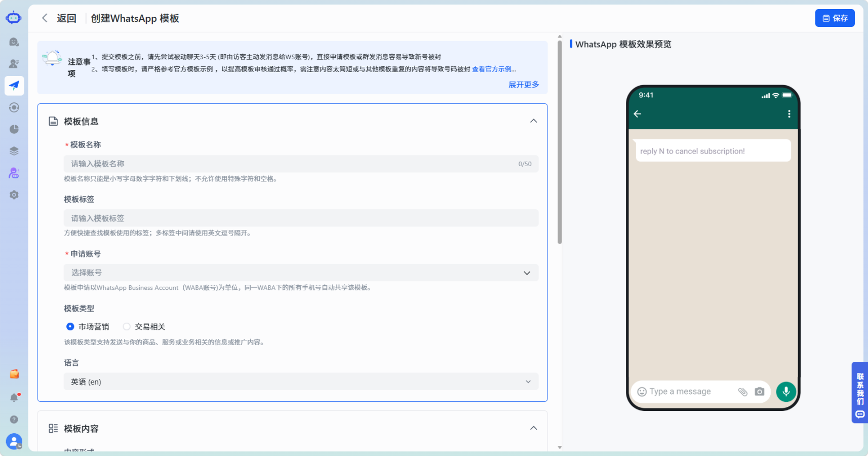Click the scrollbar down arrow
This screenshot has height=456, width=868.
click(560, 447)
